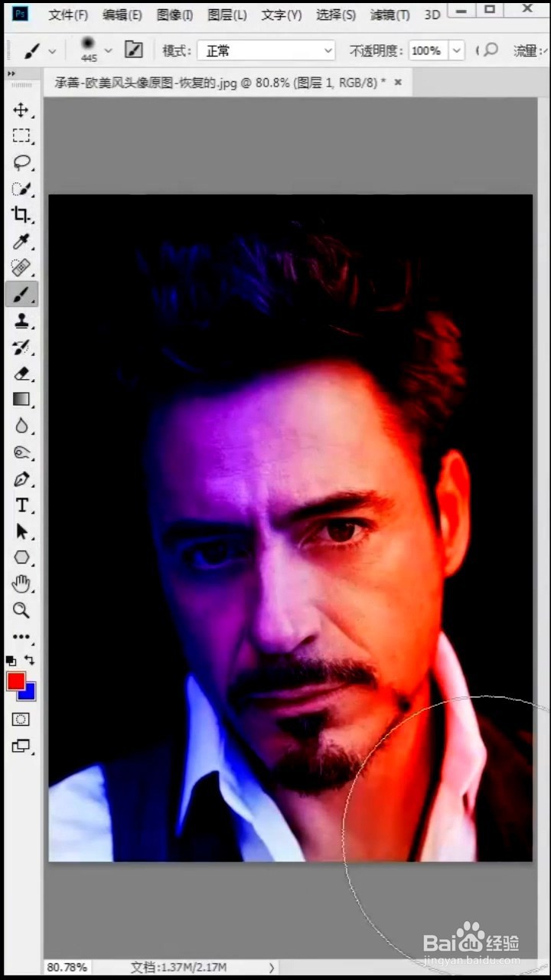Click the Photoshop Ps logo icon
551x980 pixels.
(x=21, y=14)
